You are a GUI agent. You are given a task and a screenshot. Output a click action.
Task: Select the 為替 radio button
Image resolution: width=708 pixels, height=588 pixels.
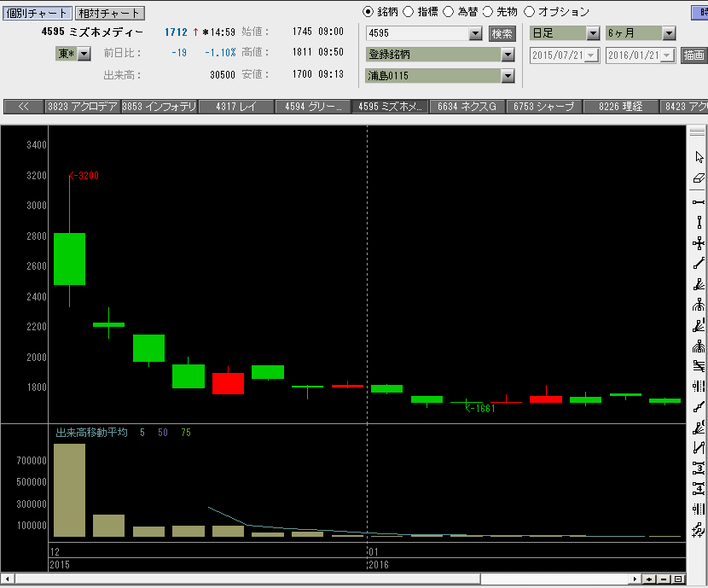[448, 12]
